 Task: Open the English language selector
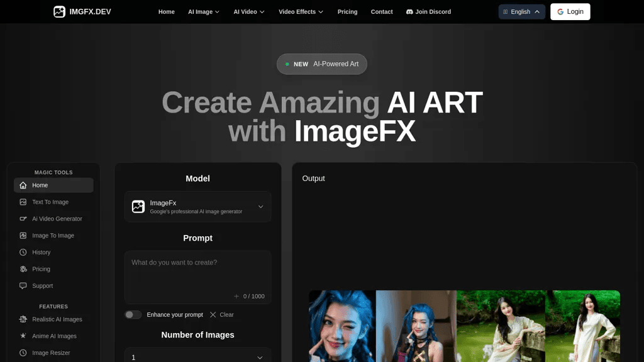click(x=521, y=12)
